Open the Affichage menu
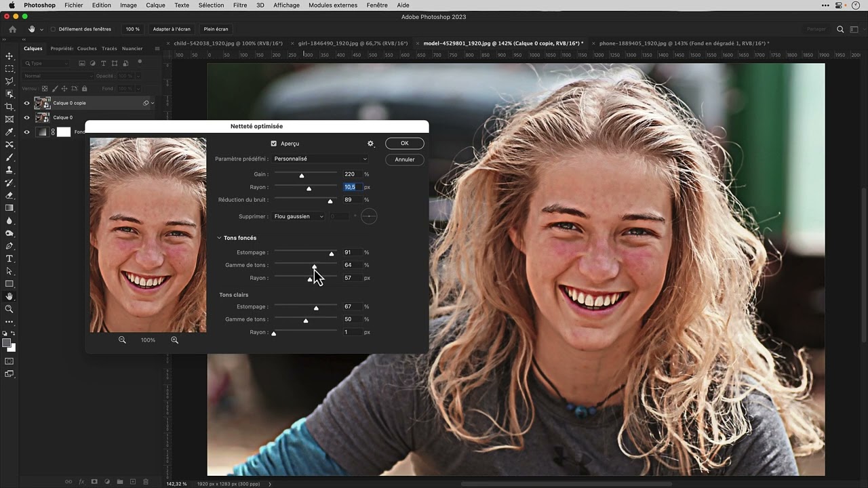Screen dimensions: 868x488 (286, 5)
